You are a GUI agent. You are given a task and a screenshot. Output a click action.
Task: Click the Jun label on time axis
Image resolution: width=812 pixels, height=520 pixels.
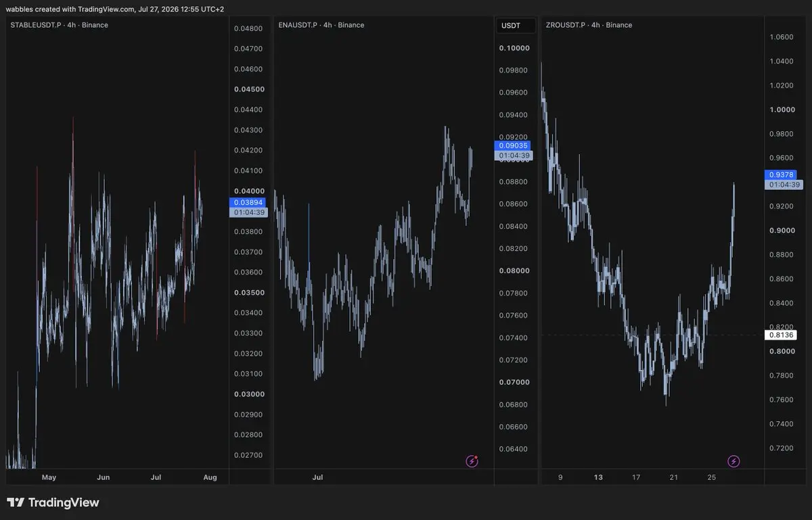103,477
